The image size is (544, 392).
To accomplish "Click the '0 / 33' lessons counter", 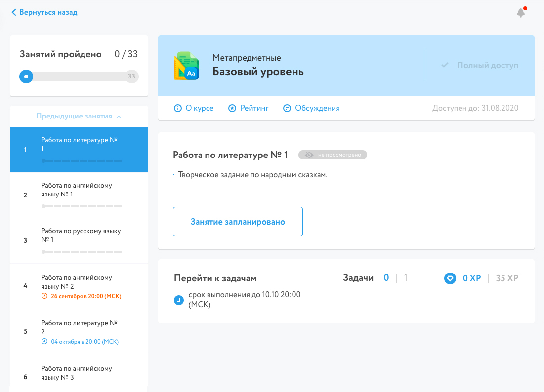I will (x=126, y=54).
